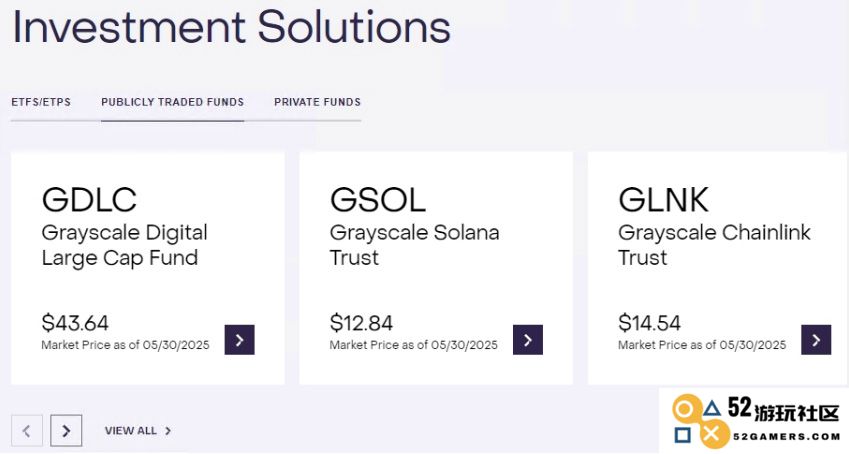
Task: Click the $43.64 market price
Action: [x=75, y=323]
